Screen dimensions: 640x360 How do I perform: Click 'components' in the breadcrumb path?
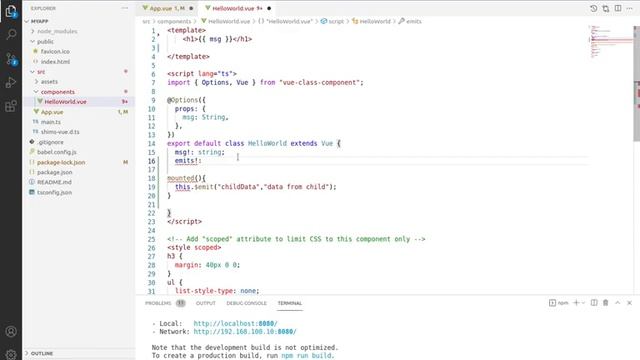174,21
